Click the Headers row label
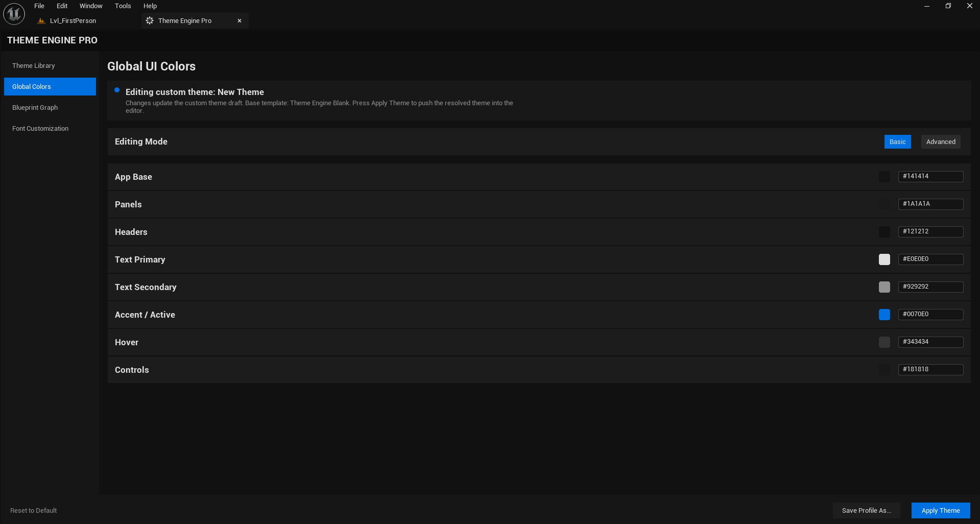This screenshot has width=980, height=524. click(131, 232)
